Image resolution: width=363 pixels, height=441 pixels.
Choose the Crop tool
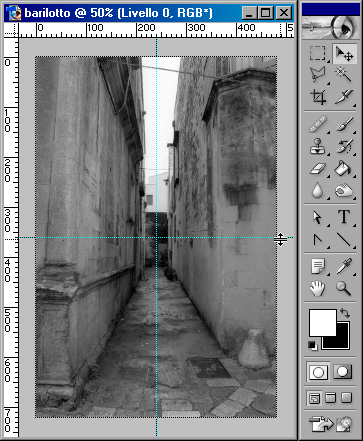pyautogui.click(x=317, y=97)
